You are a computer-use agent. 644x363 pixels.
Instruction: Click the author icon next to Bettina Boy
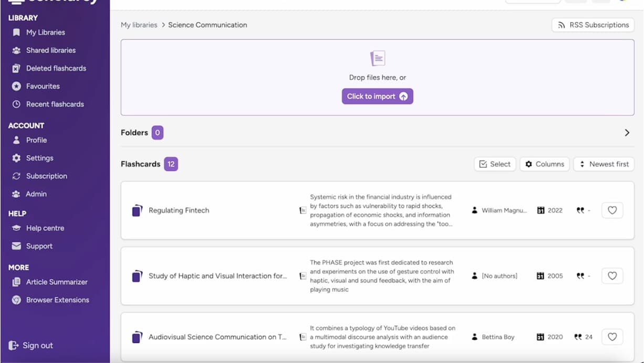point(475,337)
